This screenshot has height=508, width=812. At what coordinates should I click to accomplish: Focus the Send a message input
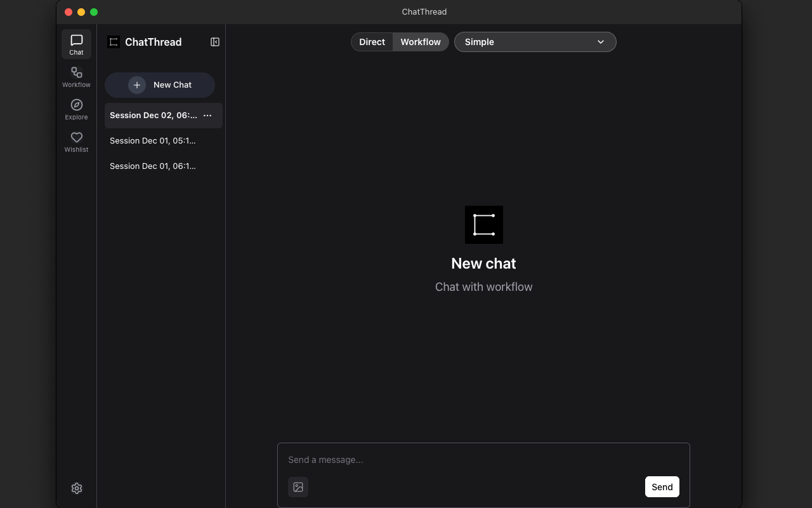[x=483, y=460]
